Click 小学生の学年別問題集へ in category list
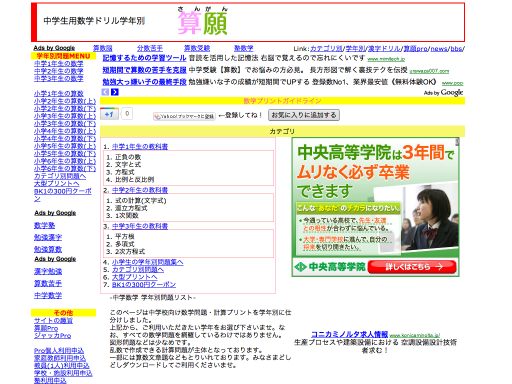512x384 pixels. [147, 262]
